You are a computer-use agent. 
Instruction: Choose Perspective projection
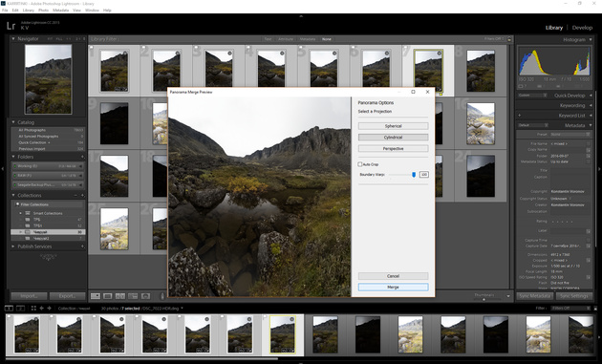click(393, 149)
